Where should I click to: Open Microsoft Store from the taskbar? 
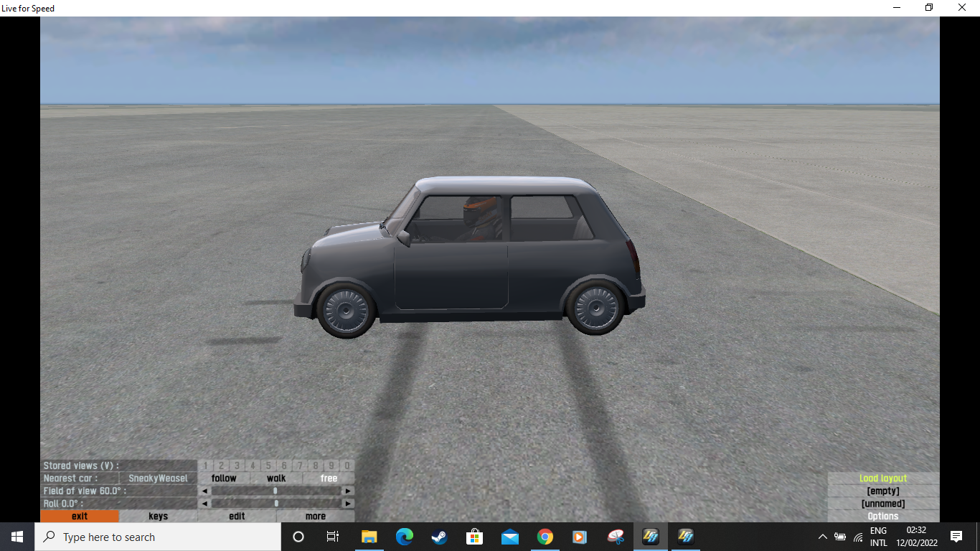tap(474, 537)
